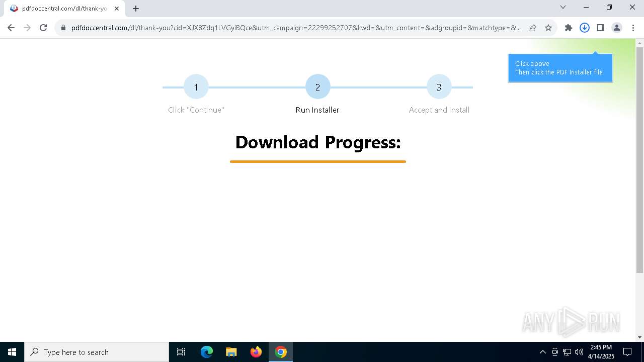Click the 'Accept and Install' label

click(x=439, y=110)
